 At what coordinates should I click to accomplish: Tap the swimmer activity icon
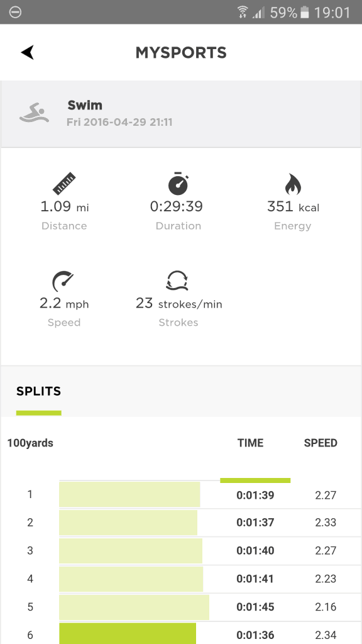click(34, 113)
